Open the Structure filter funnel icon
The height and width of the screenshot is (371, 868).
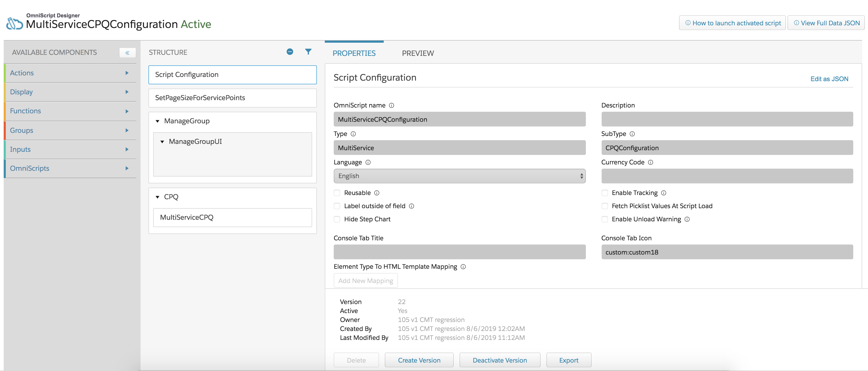coord(308,52)
